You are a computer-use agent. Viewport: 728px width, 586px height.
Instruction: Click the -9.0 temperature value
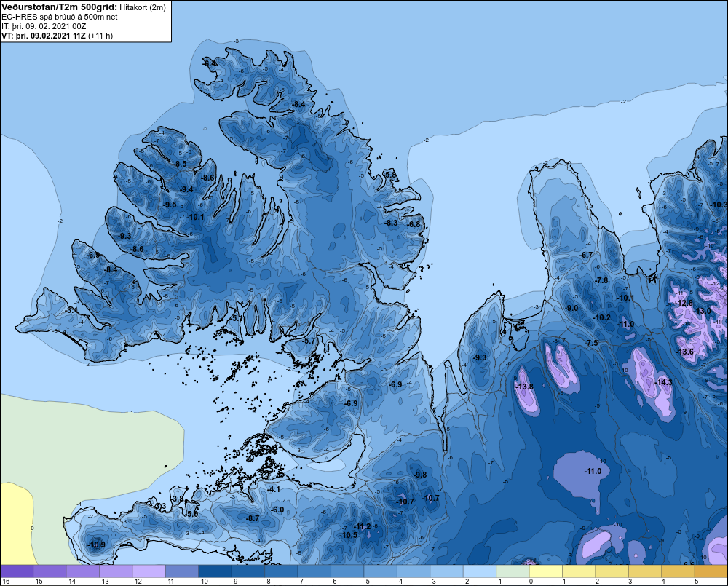pos(571,308)
